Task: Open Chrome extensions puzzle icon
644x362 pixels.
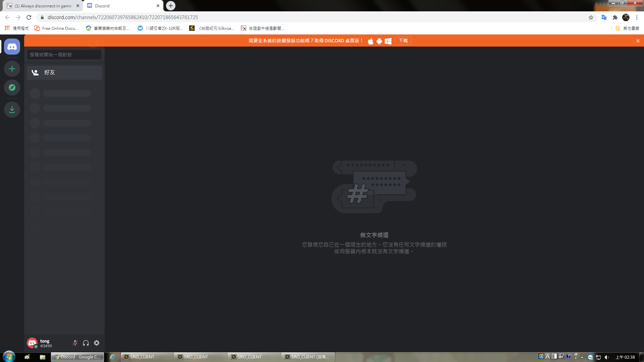Action: [x=615, y=17]
